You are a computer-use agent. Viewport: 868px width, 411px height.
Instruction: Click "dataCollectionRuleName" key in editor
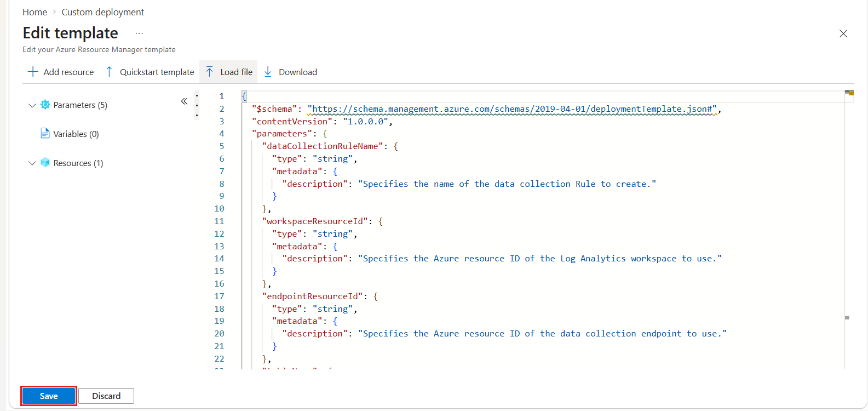tap(323, 146)
